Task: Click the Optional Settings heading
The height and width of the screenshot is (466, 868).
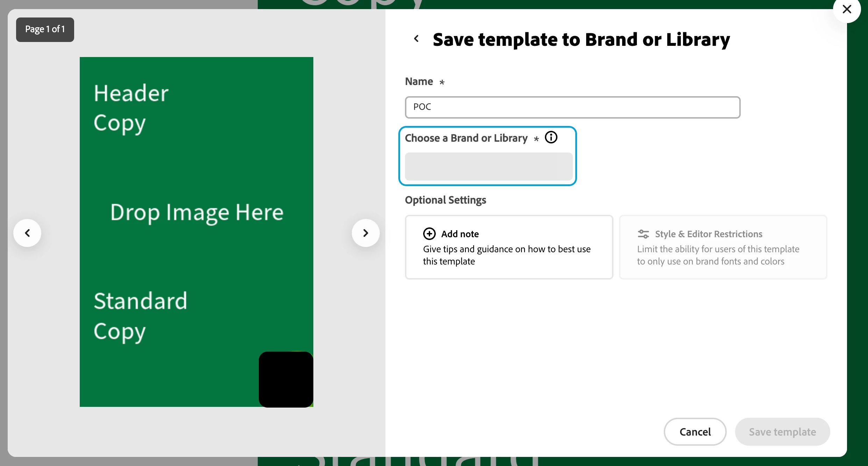Action: click(x=445, y=200)
